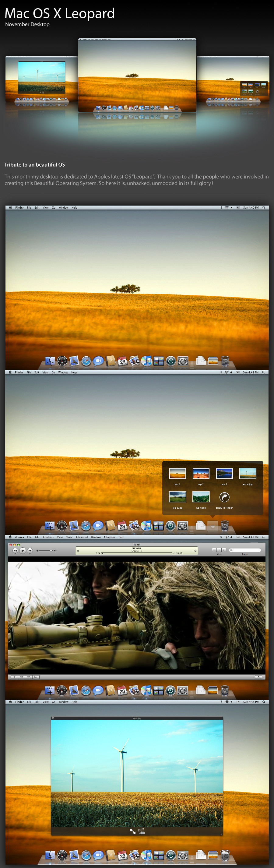Close the wp 4.jpg Quick Look window
This screenshot has height=868, width=274.
pos(53,718)
